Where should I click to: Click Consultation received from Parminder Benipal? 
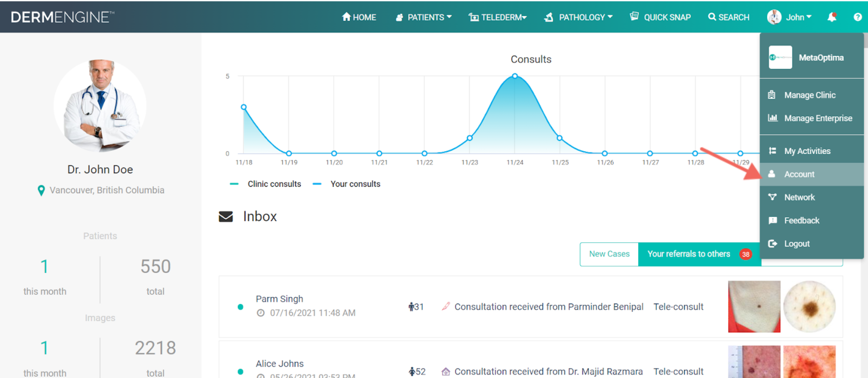click(549, 307)
